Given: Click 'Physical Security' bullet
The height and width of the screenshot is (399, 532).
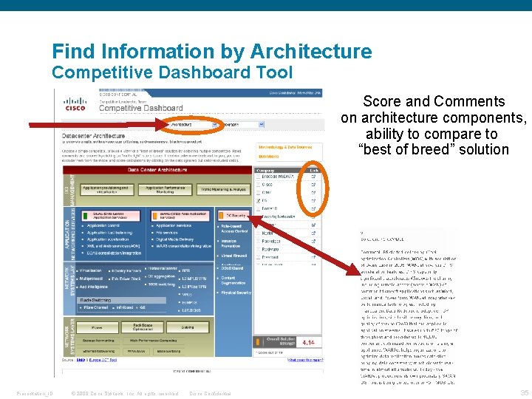Looking at the screenshot, I should point(236,293).
